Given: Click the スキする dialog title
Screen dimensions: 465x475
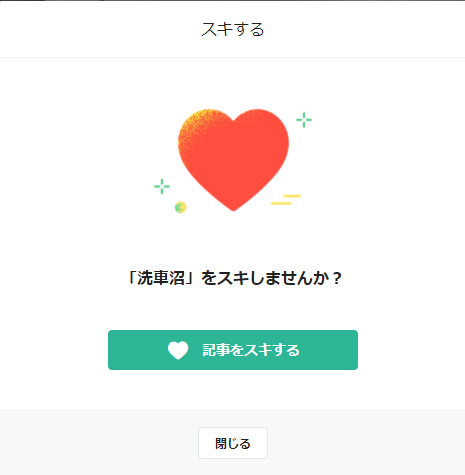Looking at the screenshot, I should pos(233,29).
